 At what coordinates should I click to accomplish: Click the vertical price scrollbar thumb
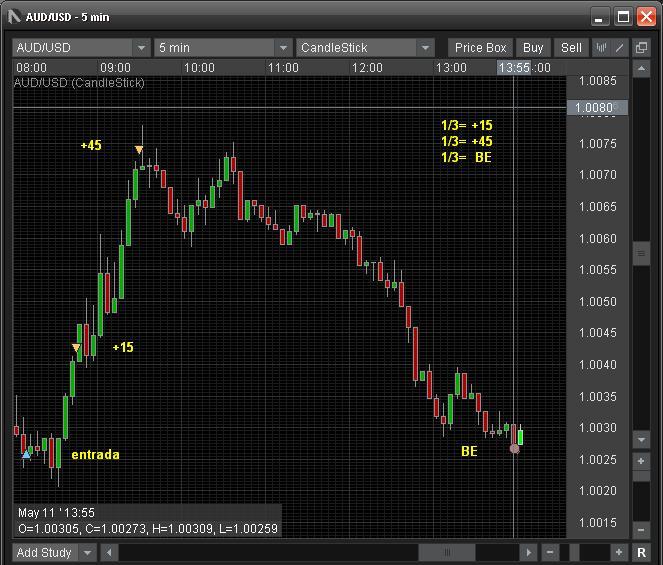[642, 255]
